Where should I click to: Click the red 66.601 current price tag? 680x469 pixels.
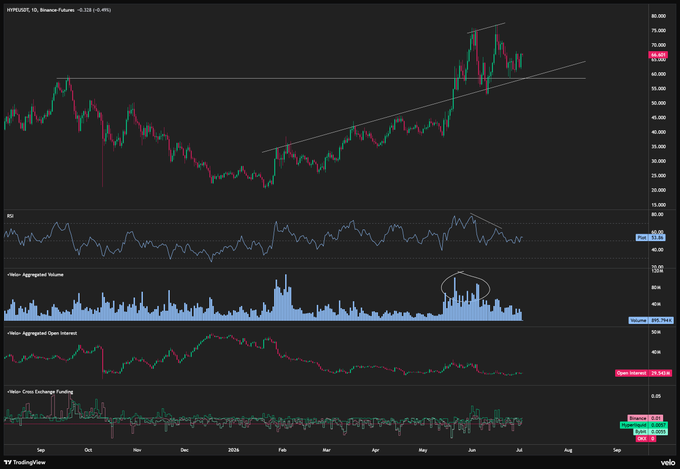[658, 55]
